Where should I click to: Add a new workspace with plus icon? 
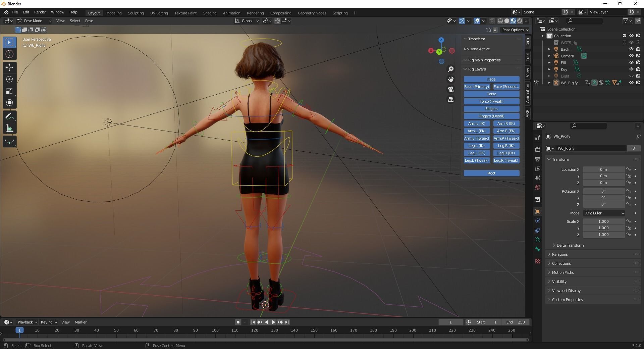pos(355,13)
